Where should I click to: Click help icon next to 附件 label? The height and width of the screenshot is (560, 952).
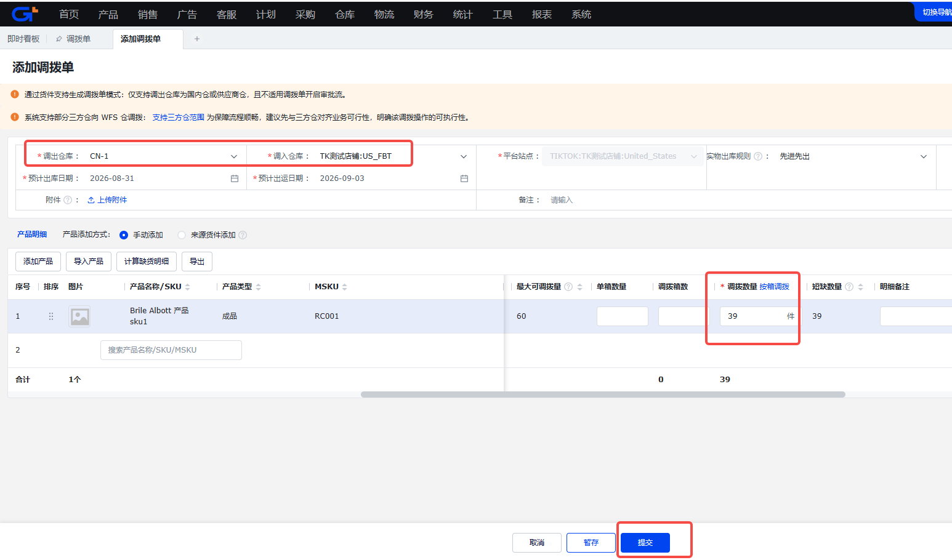68,200
